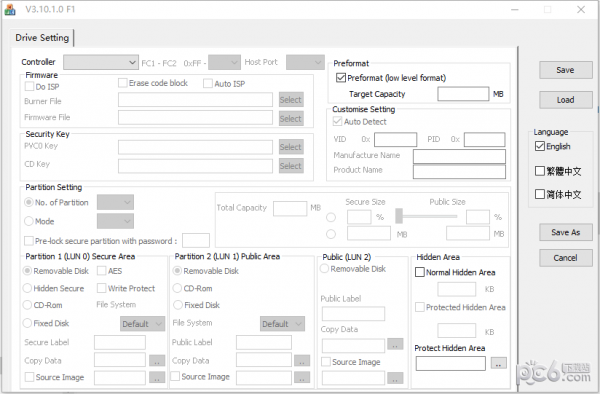The image size is (600, 394).
Task: Select Partition 2 CD-Rom radio
Action: (x=177, y=288)
